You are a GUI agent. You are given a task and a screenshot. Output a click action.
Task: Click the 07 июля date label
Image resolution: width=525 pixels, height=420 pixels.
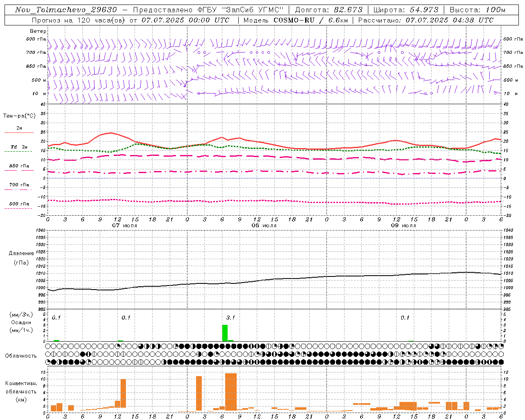coord(125,226)
